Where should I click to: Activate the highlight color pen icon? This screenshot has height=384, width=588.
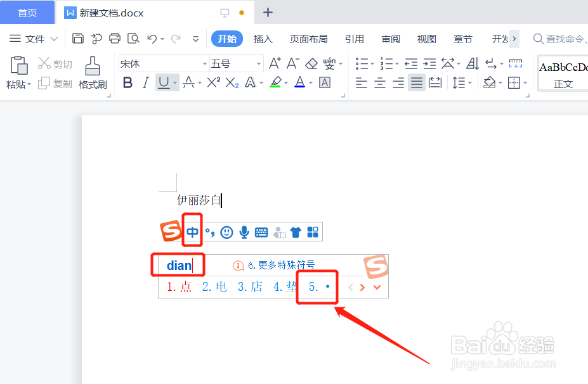click(276, 83)
